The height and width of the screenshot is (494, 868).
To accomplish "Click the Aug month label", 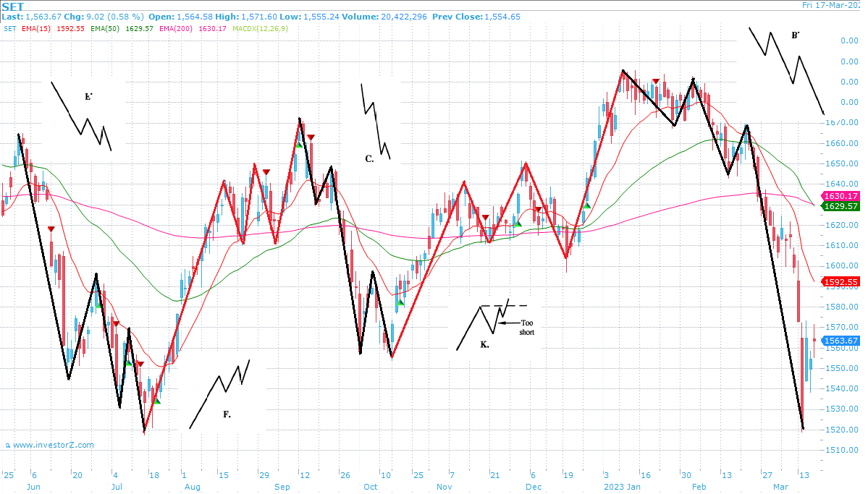I will point(192,487).
